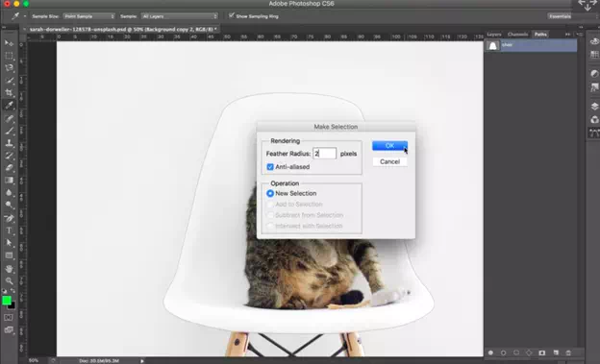Click the green foreground color swatch

[x=7, y=301]
